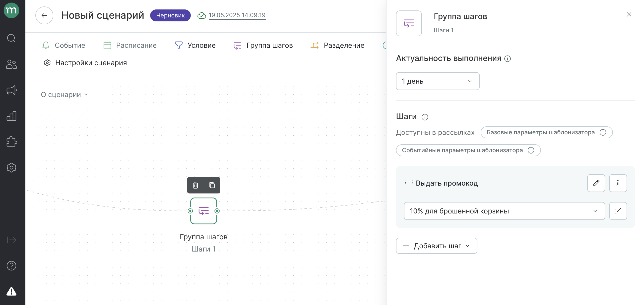The image size is (644, 305).
Task: Add a Событие block
Action: click(x=64, y=45)
